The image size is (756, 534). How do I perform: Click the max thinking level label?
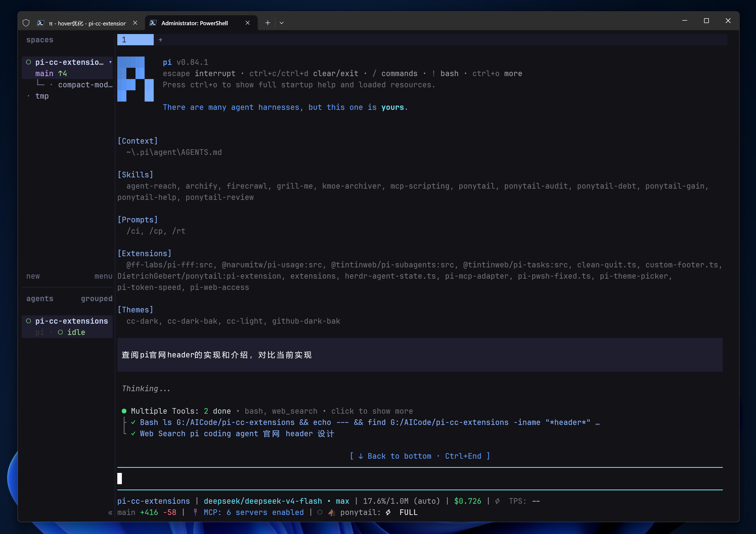tap(343, 501)
